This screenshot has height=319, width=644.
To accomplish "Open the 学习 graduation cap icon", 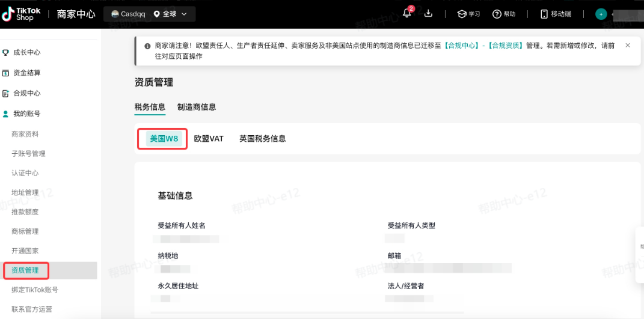I will [x=462, y=14].
